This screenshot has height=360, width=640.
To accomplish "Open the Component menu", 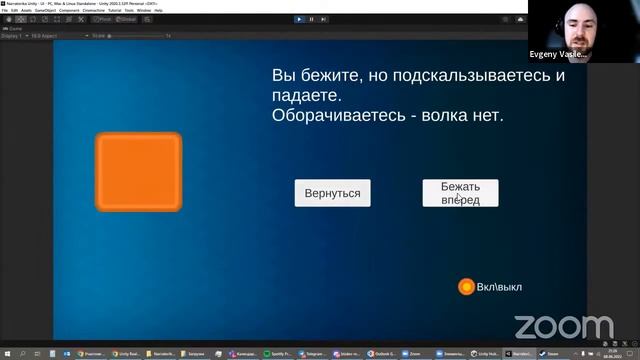I will (69, 10).
